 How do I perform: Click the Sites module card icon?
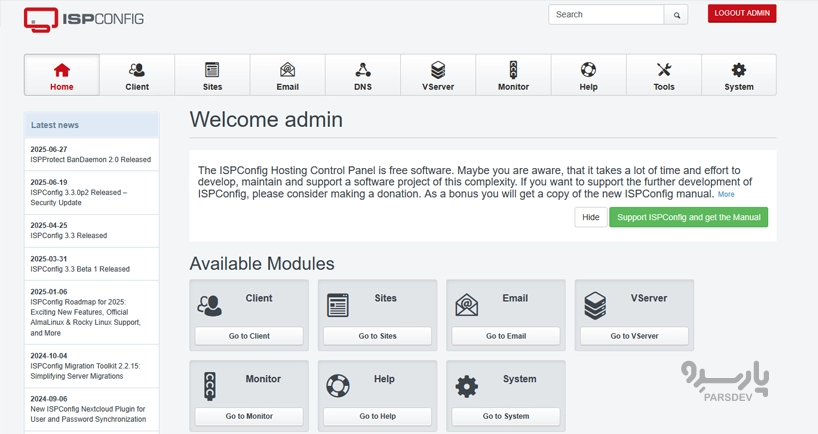tap(338, 305)
